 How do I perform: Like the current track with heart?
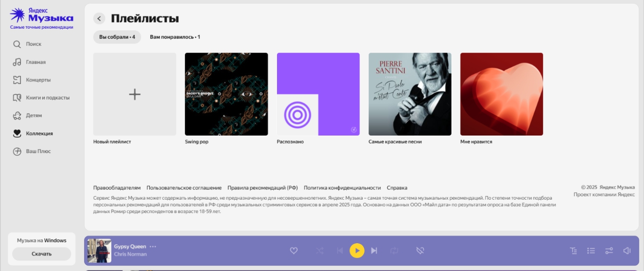tap(294, 251)
